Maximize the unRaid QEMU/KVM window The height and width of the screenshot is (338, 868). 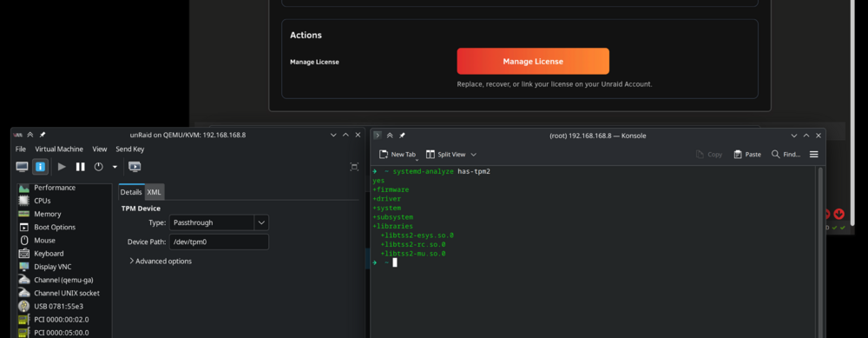[x=345, y=135]
